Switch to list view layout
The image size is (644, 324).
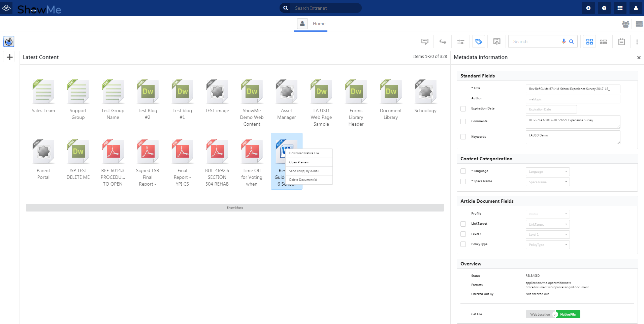pos(604,42)
